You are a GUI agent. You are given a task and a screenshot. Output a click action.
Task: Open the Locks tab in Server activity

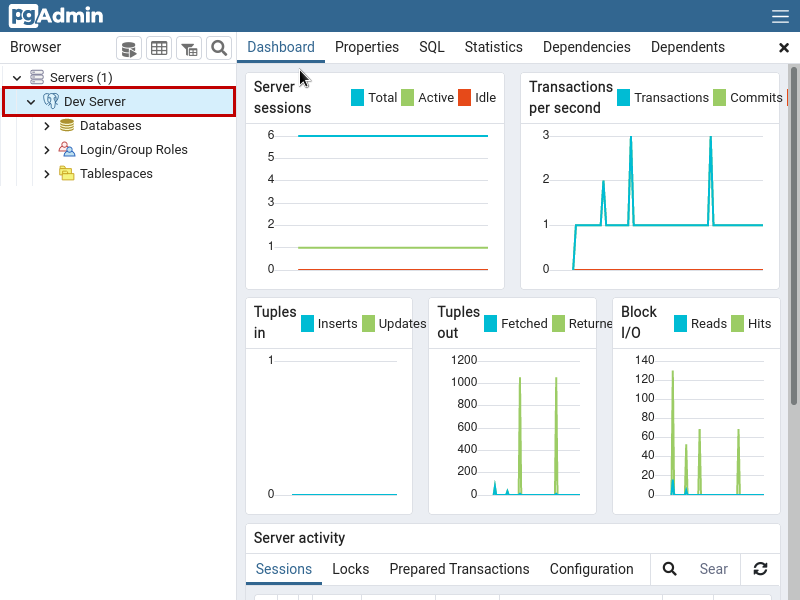pos(350,569)
